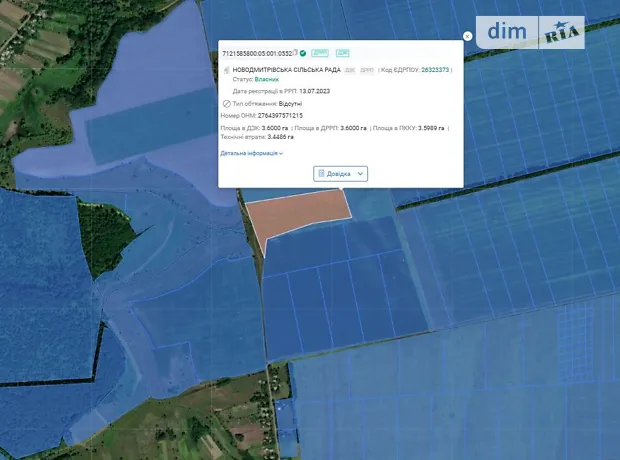Click the cadastral number 7121585800:05:001:0552
Screen dimensions: 620x460
click(x=256, y=52)
